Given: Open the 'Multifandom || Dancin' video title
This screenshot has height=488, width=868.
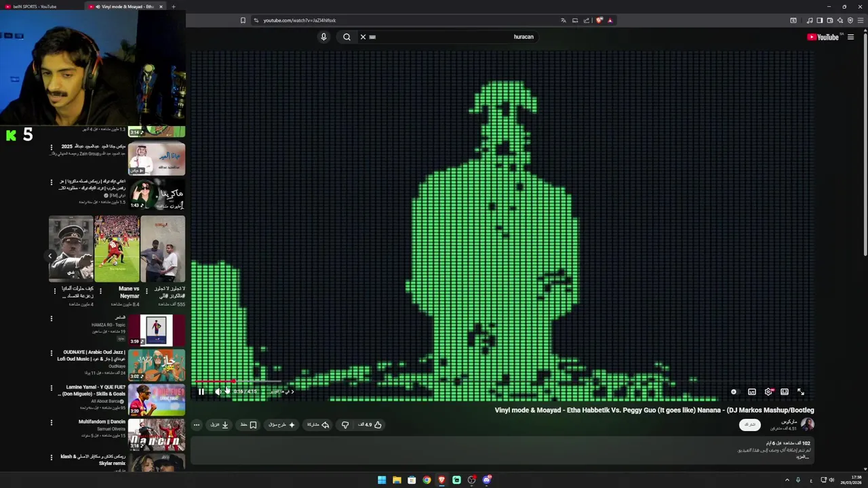Looking at the screenshot, I should click(x=102, y=422).
